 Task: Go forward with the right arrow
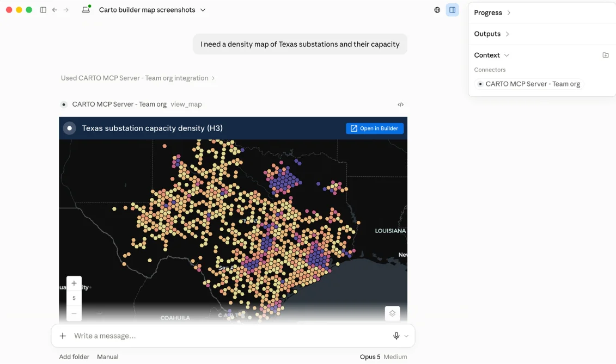[66, 10]
